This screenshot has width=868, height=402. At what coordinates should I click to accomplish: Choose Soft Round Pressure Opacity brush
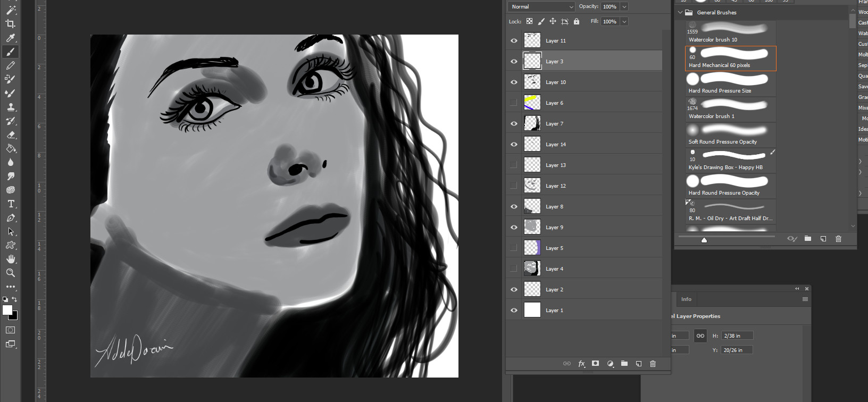(730, 135)
